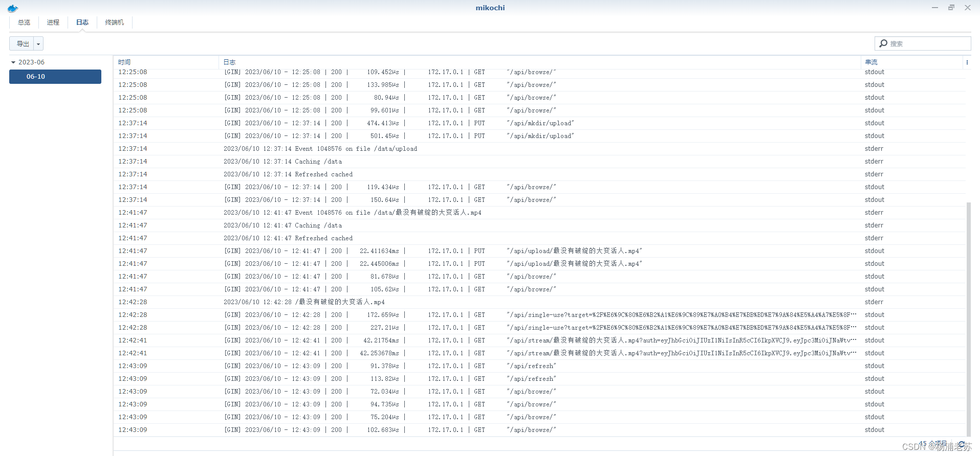
Task: Select the 12:41:47 Caching /data row
Action: (x=539, y=225)
